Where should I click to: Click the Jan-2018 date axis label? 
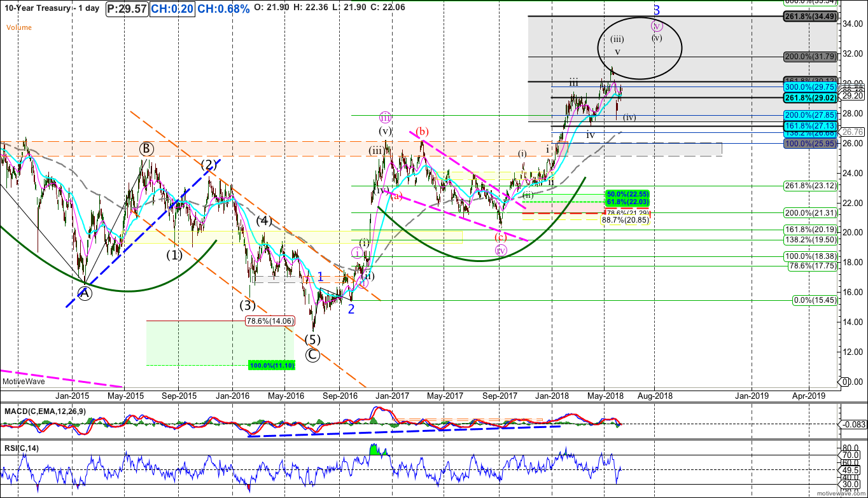coord(551,395)
